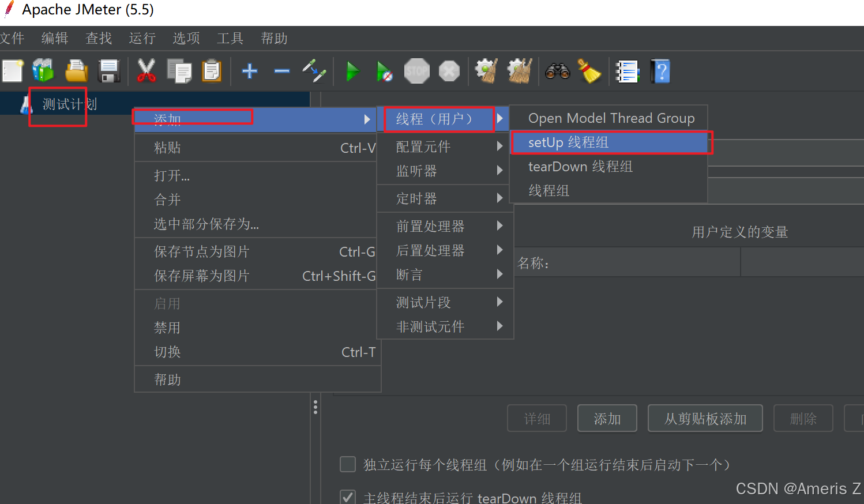The image size is (864, 504).
Task: Click the Cut scissors icon
Action: 146,72
